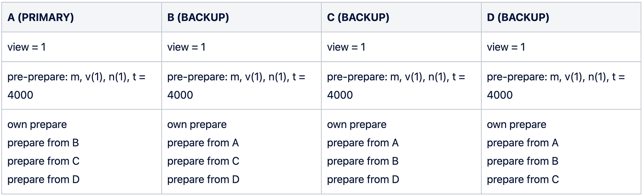Click the pre-prepare cell under A (PRIMARY)
The height and width of the screenshot is (196, 644).
click(76, 86)
